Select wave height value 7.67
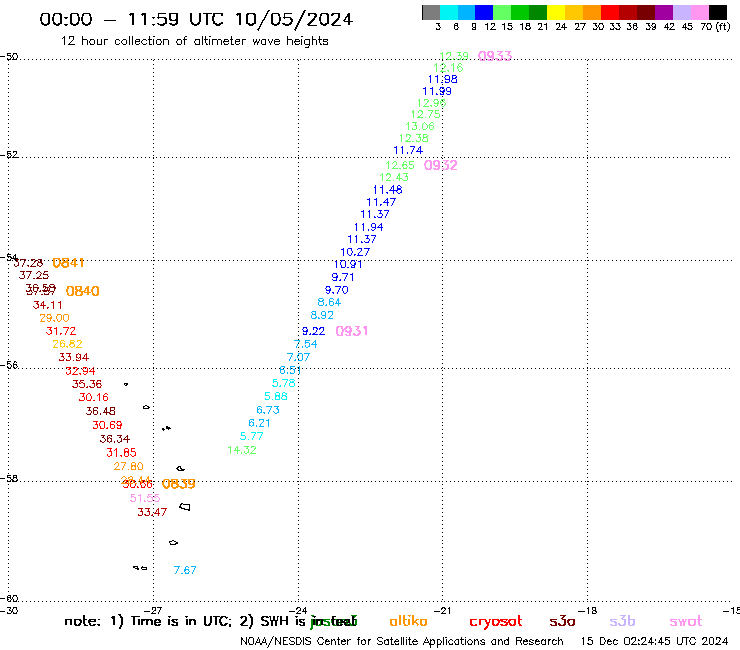This screenshot has height=650, width=740. (185, 570)
